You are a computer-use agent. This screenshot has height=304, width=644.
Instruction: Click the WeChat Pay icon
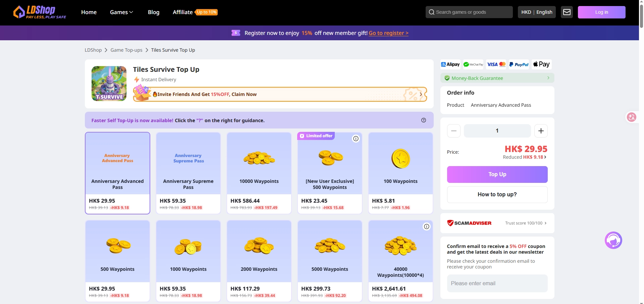pos(473,64)
